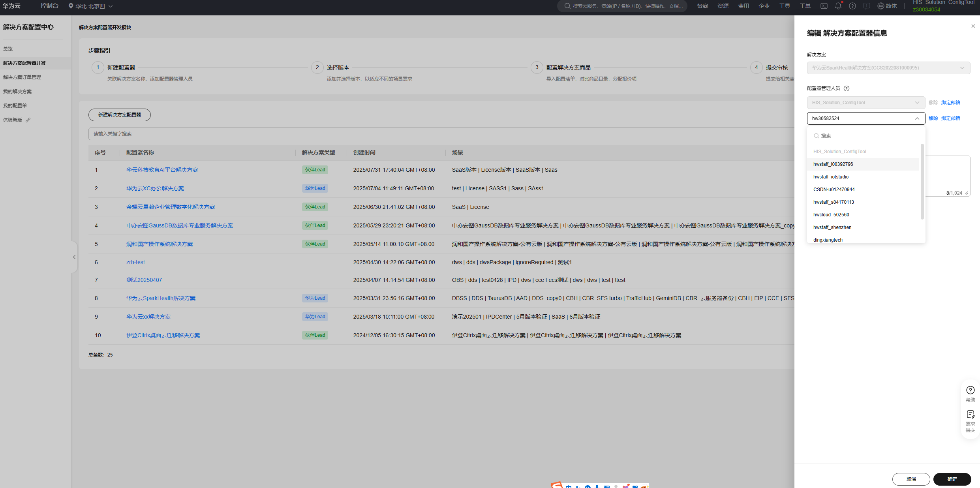This screenshot has width=980, height=488.
Task: Open 解决方案配置器开发 in the sidebar
Action: pos(24,63)
